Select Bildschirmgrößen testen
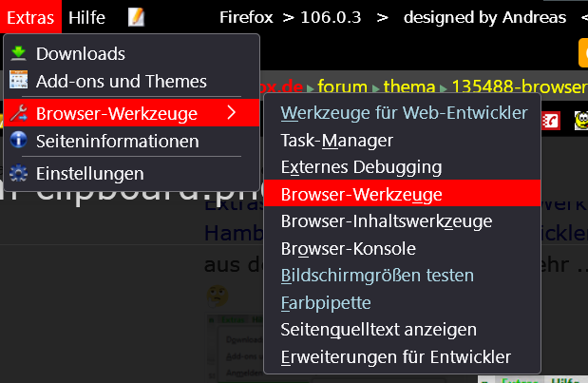Image resolution: width=588 pixels, height=383 pixels. click(x=402, y=276)
